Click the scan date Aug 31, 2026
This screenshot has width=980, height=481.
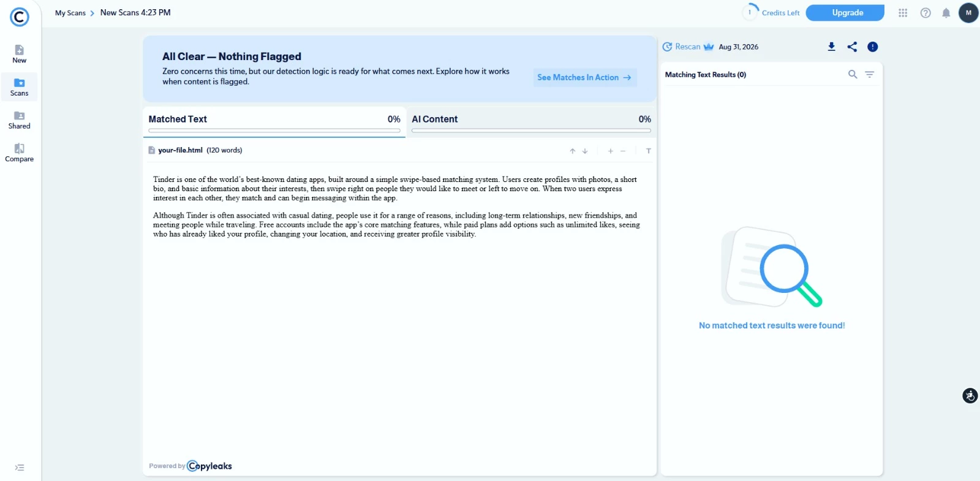[x=739, y=47]
